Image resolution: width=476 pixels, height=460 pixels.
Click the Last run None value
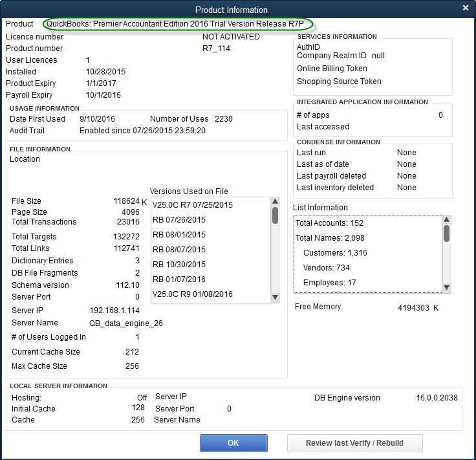tap(407, 153)
